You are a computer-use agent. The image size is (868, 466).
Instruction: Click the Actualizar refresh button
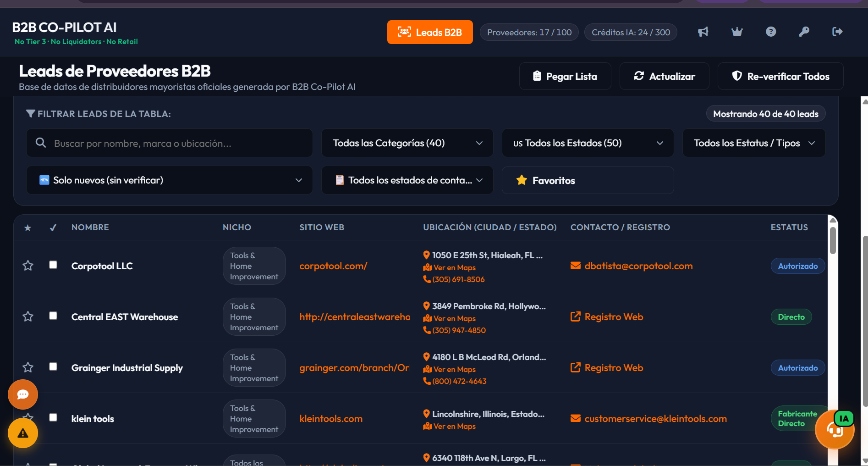665,76
